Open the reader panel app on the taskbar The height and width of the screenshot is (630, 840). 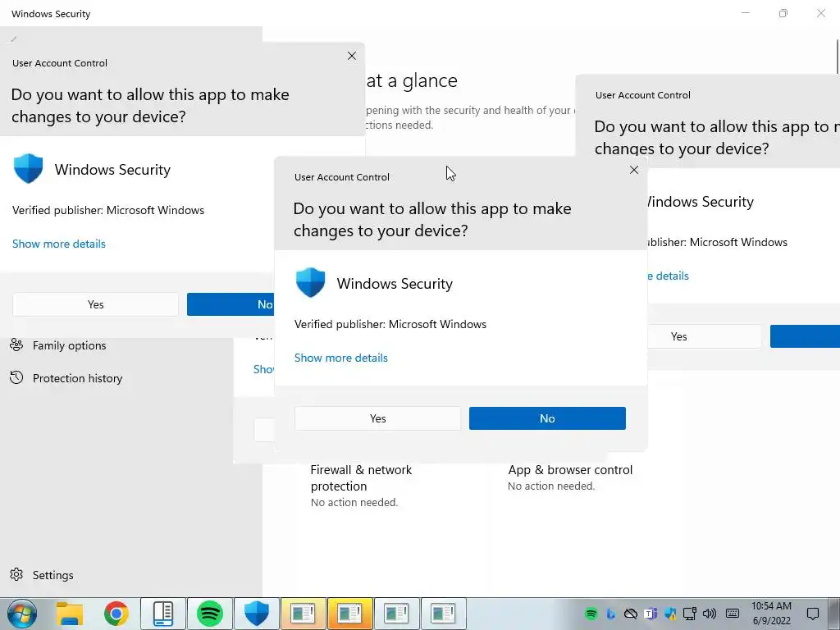(163, 614)
